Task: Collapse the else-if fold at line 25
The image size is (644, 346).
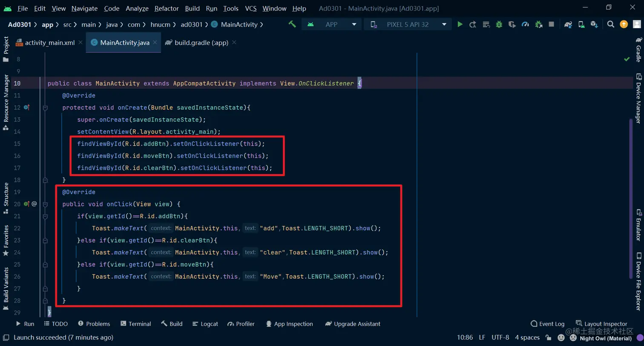Action: point(45,265)
